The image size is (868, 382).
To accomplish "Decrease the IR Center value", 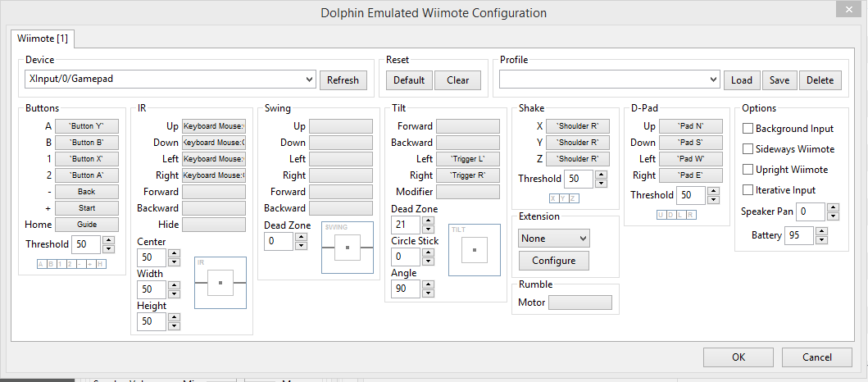I will [x=175, y=261].
